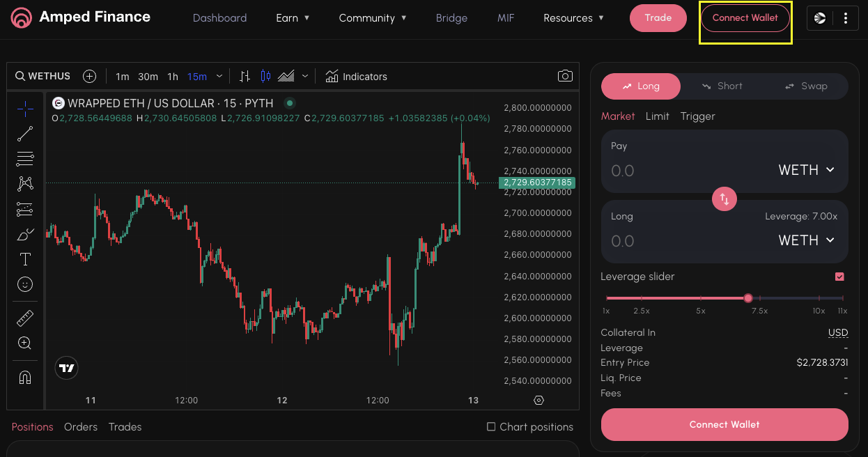Select the measure ruler tool

coord(25,318)
